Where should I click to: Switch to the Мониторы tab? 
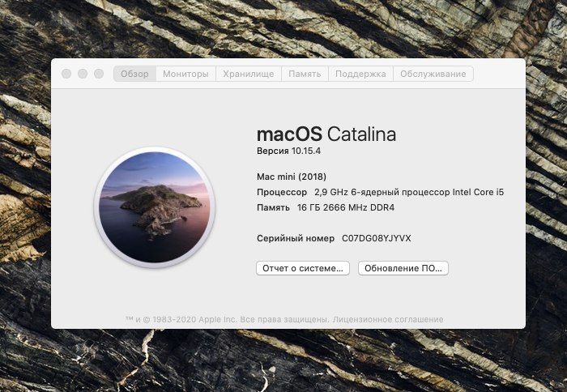point(185,74)
